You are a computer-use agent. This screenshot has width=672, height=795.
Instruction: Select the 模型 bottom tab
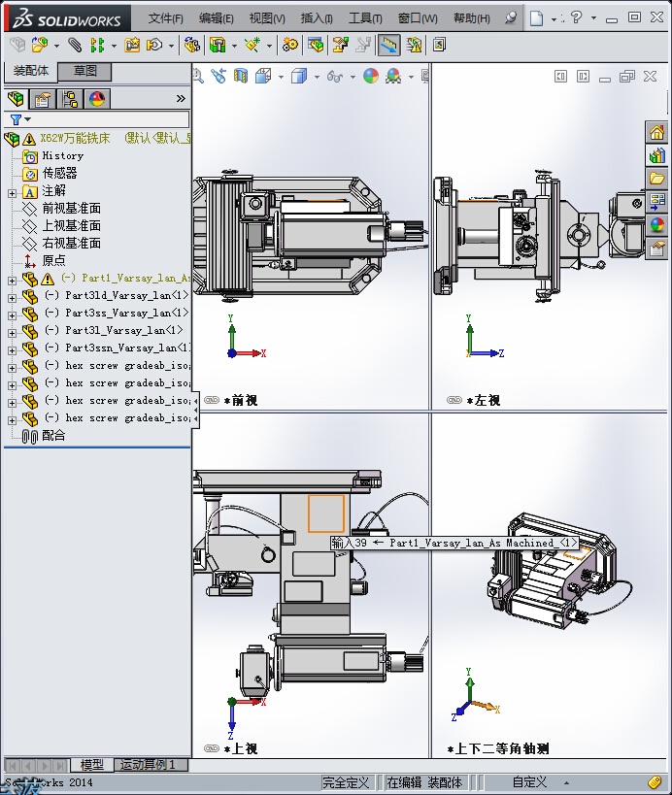(x=92, y=764)
